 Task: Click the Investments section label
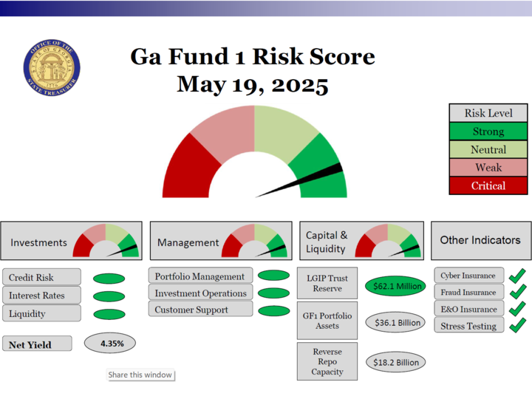click(38, 242)
